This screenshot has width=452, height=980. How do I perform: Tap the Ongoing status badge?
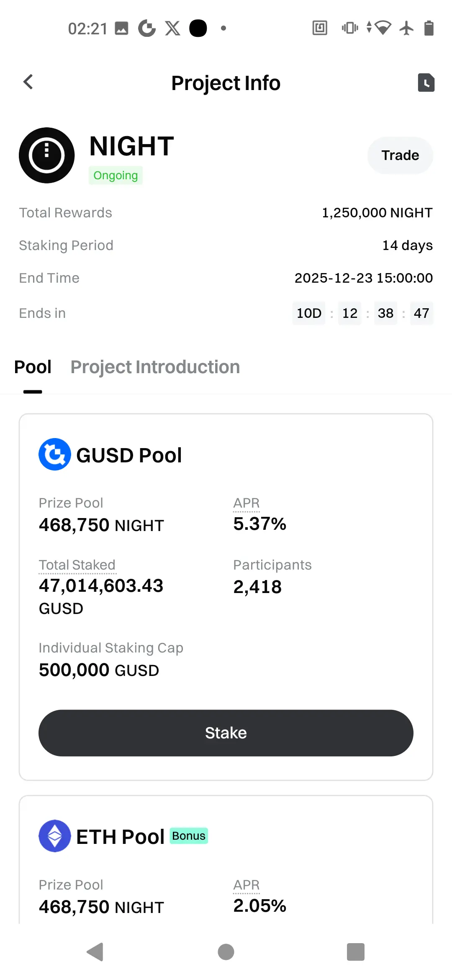[x=116, y=175]
